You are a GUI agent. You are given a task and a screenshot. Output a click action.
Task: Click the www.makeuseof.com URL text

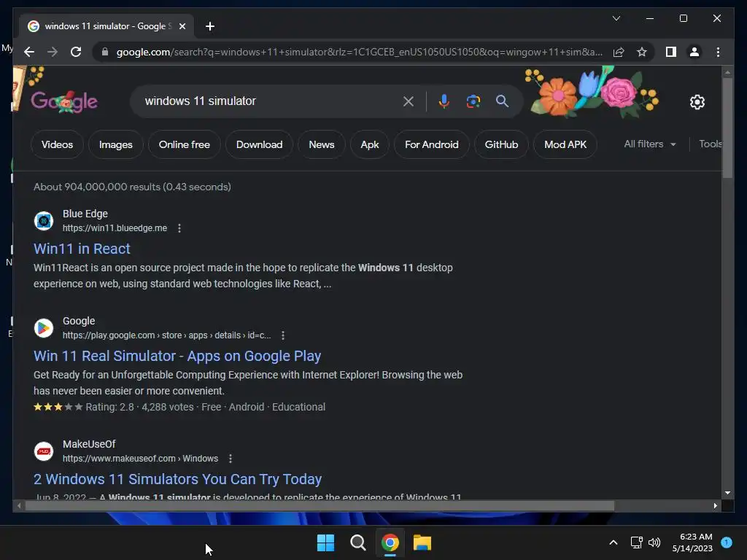coord(141,459)
